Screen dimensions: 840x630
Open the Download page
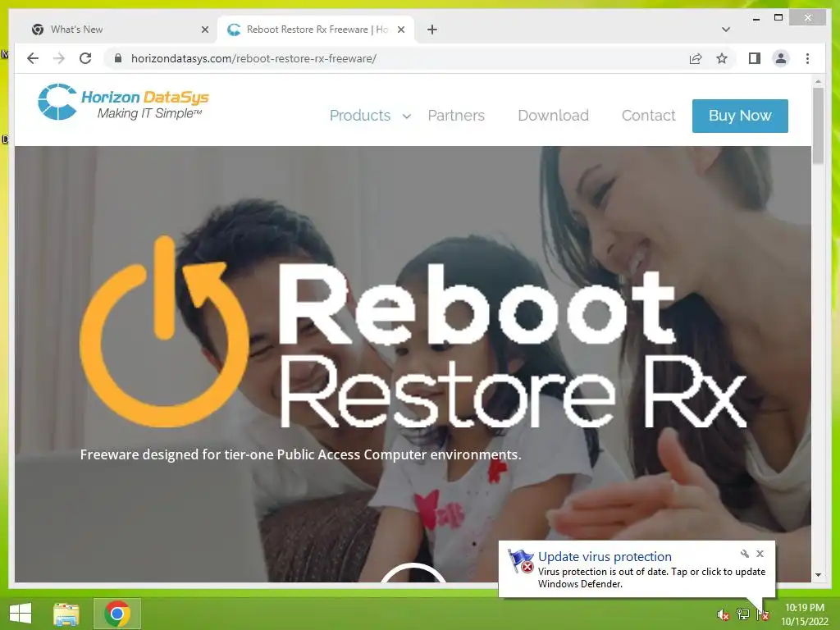click(x=554, y=115)
